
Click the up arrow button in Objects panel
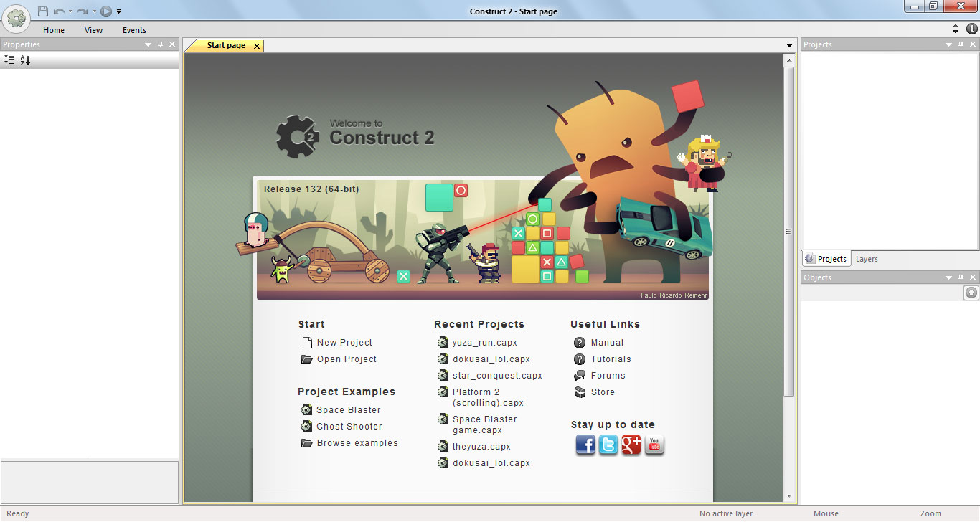pos(971,293)
